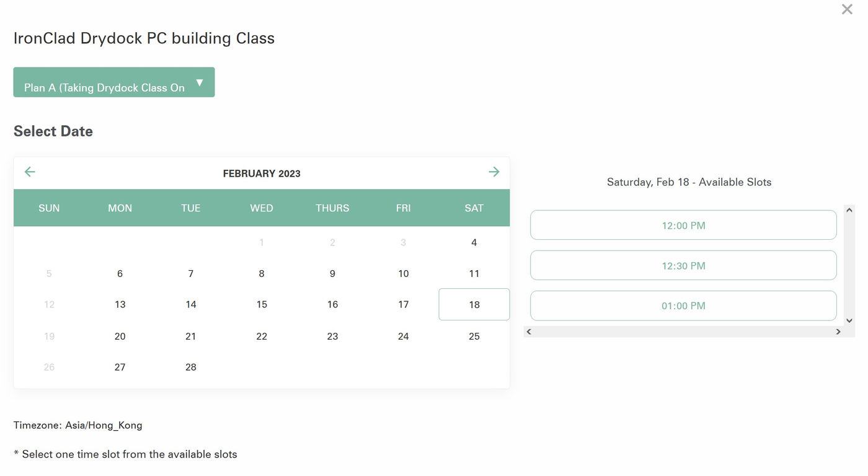Select February 20 date cell

[120, 336]
